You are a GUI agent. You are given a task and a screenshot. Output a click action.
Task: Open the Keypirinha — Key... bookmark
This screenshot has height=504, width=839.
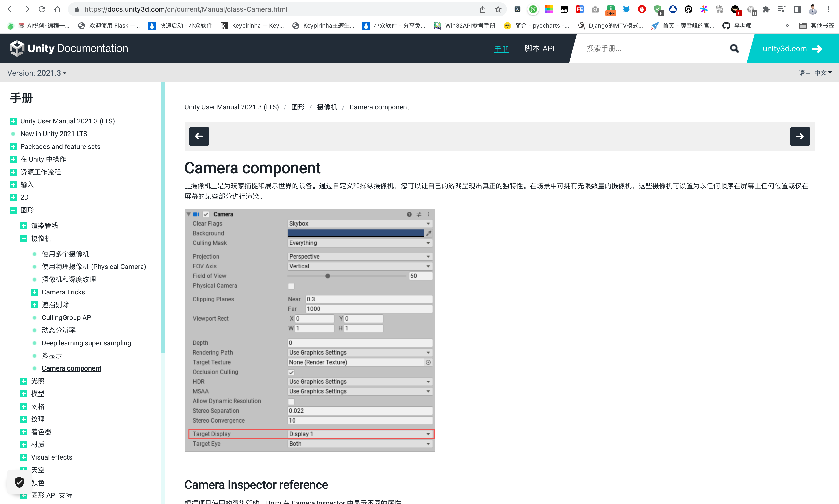coord(252,25)
